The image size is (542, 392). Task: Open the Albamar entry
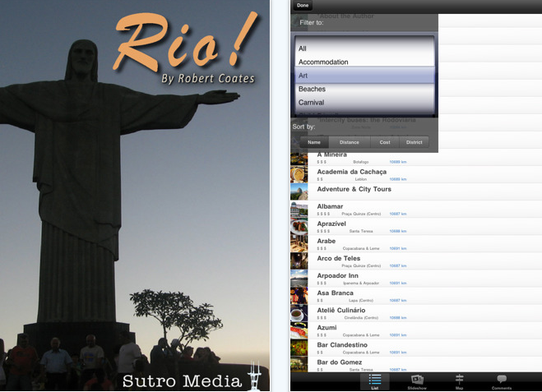pos(416,210)
